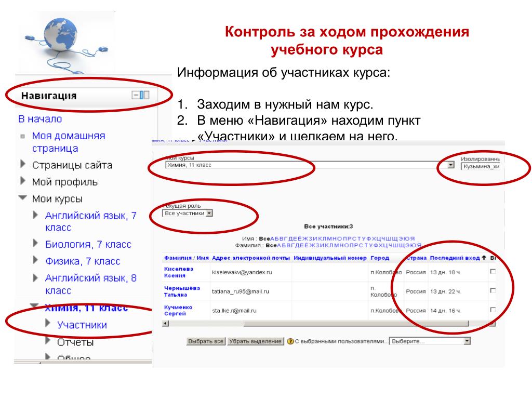Click the hide Navigation block minus icon
Viewport: 532px width, 399px height.
coord(136,95)
